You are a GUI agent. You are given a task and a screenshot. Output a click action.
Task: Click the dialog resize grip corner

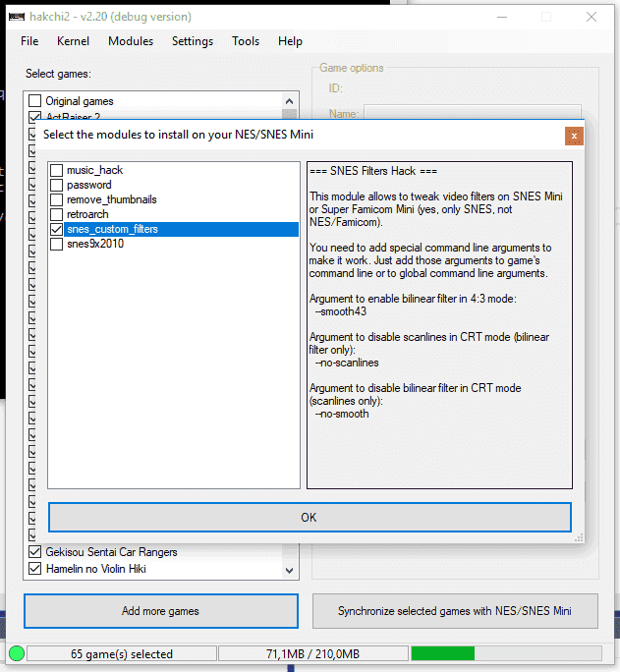point(579,537)
